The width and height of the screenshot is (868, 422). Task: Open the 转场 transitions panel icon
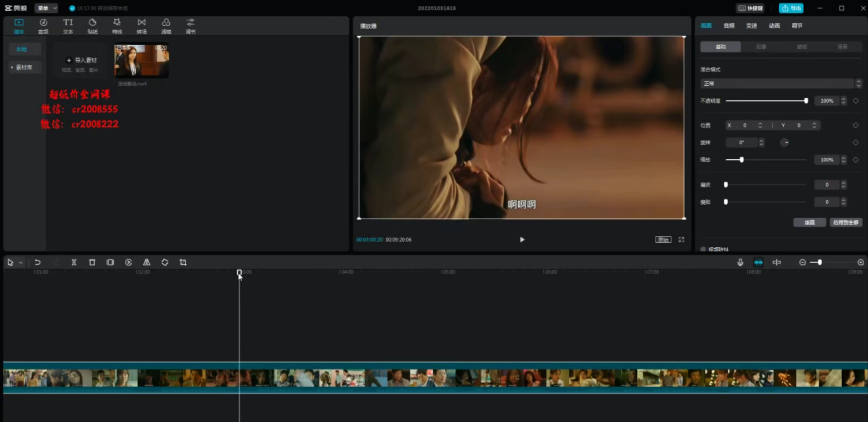click(142, 26)
